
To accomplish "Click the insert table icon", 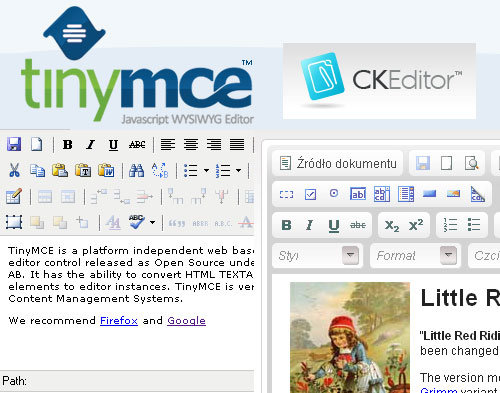I will pyautogui.click(x=14, y=196).
